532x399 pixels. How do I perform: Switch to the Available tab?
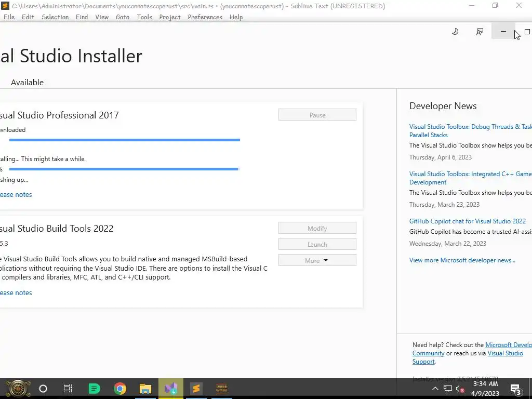27,83
